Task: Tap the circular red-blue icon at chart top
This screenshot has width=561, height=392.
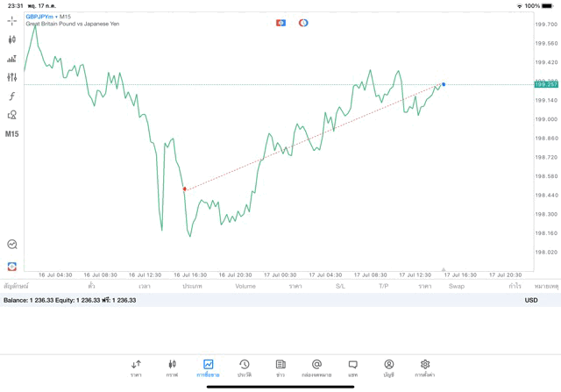Action: (303, 23)
